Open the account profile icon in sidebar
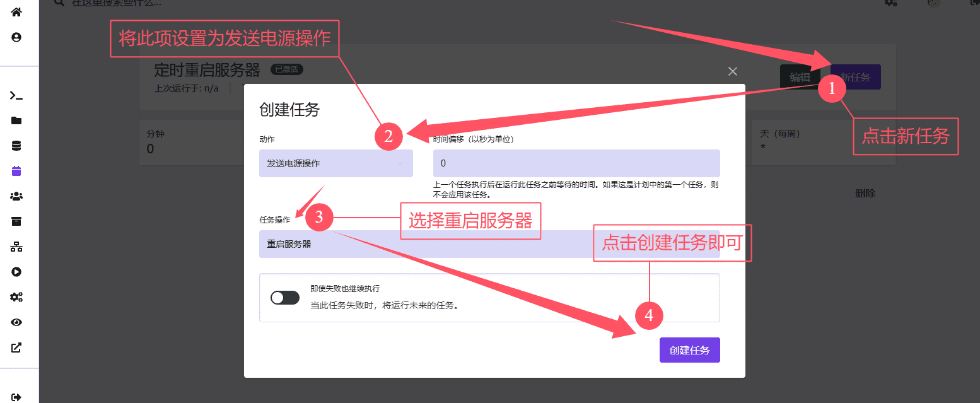The image size is (980, 403). pyautogui.click(x=16, y=37)
